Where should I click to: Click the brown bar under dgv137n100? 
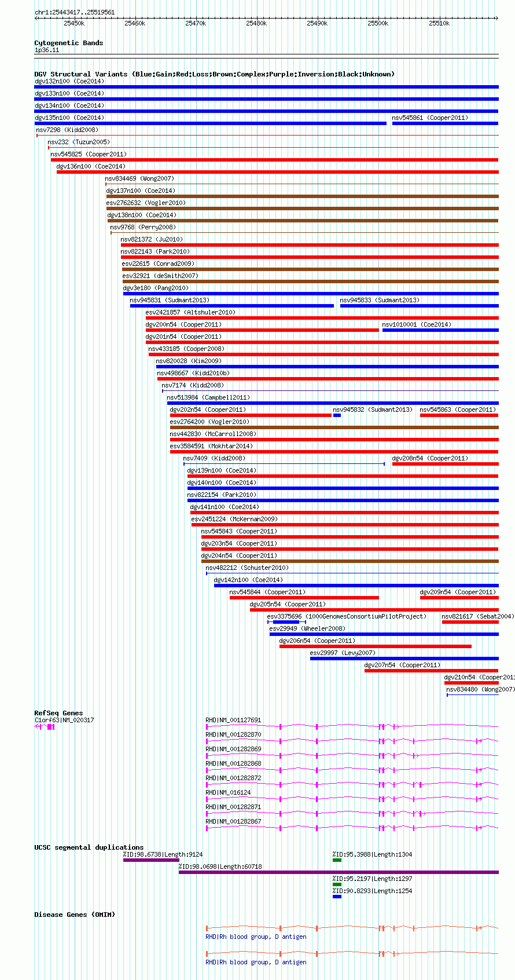[303, 196]
